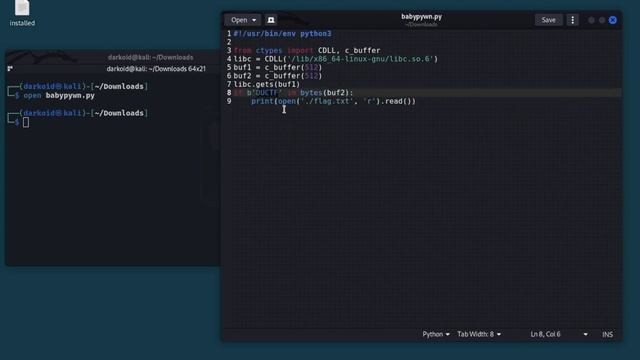Click the terminal prompt cursor
This screenshot has height=360, width=640.
coord(26,122)
